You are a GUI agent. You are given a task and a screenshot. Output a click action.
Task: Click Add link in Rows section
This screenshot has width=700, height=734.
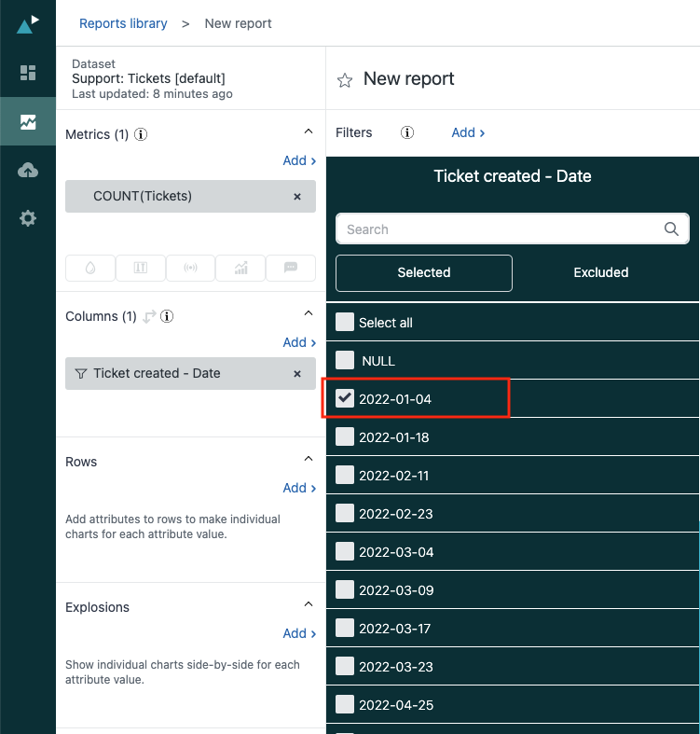pyautogui.click(x=299, y=488)
